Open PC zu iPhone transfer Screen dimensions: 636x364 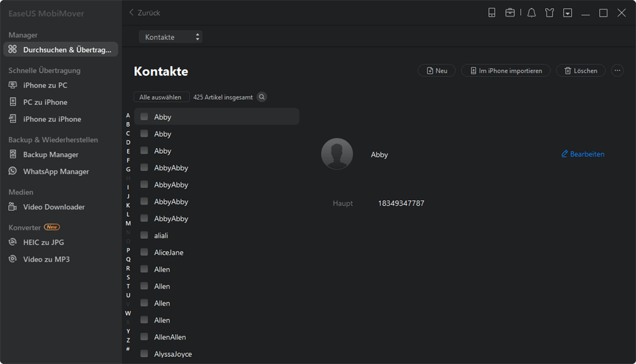(45, 102)
